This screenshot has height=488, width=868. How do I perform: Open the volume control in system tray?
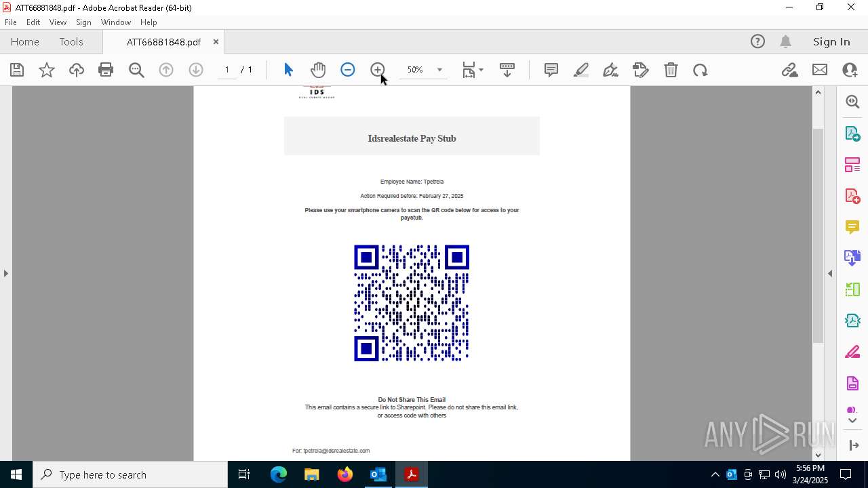click(x=781, y=474)
